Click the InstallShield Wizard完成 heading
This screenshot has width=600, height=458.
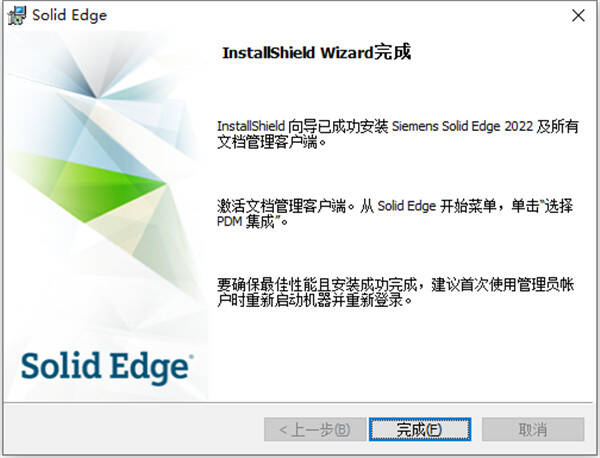316,52
